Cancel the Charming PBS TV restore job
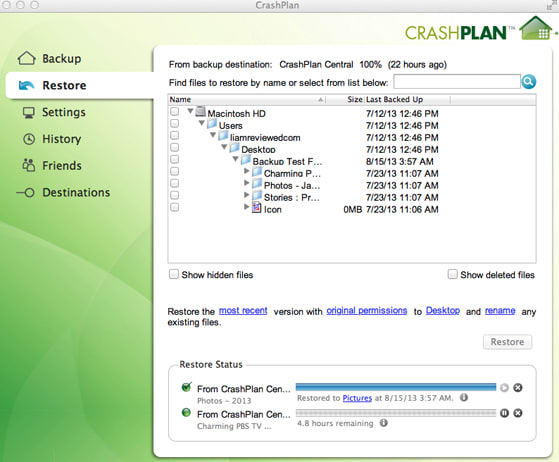 pyautogui.click(x=518, y=413)
